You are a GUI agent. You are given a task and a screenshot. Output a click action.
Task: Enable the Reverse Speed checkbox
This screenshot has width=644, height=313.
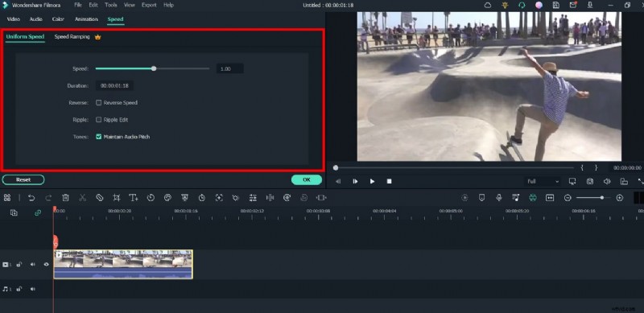click(x=98, y=103)
